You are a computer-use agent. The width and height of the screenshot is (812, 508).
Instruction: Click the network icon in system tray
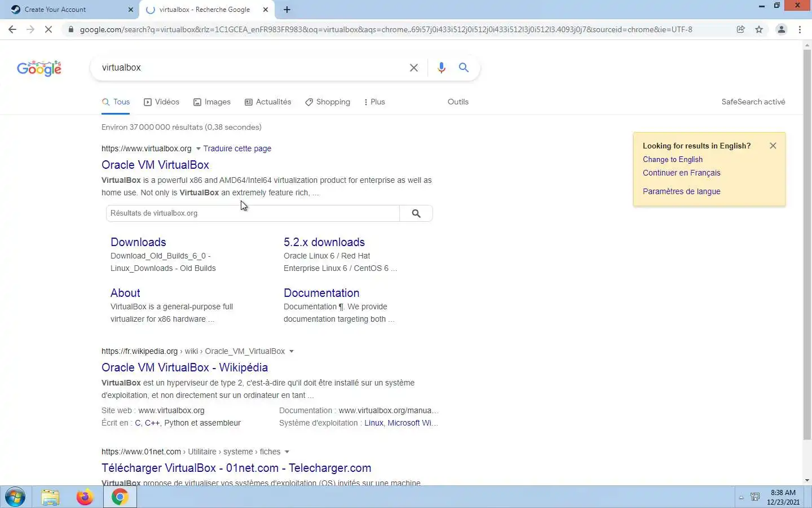pyautogui.click(x=755, y=497)
